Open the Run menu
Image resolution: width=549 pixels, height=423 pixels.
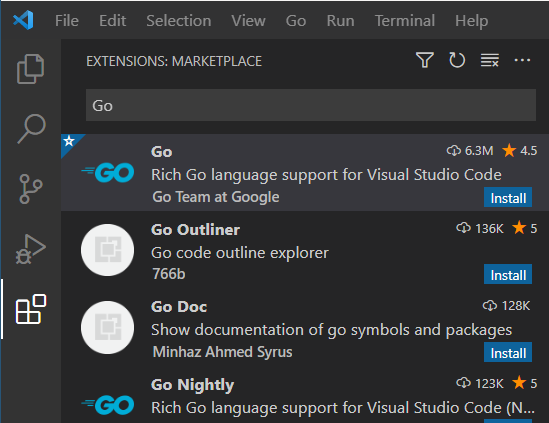coord(340,21)
